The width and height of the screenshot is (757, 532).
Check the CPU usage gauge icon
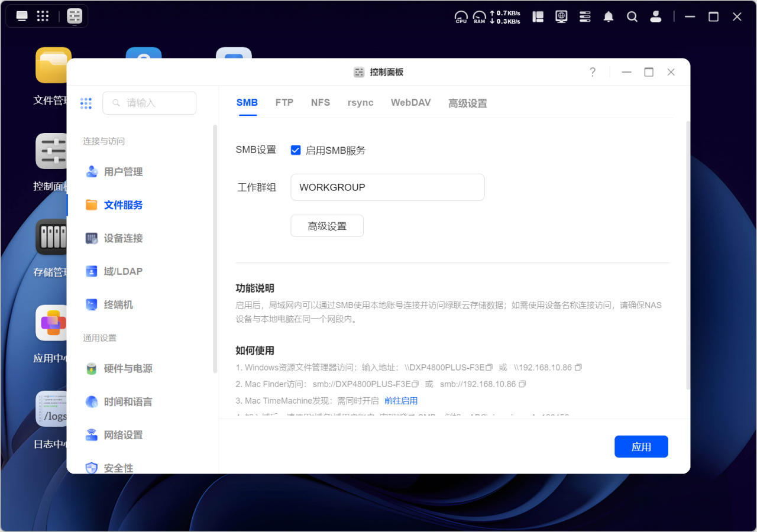point(461,17)
